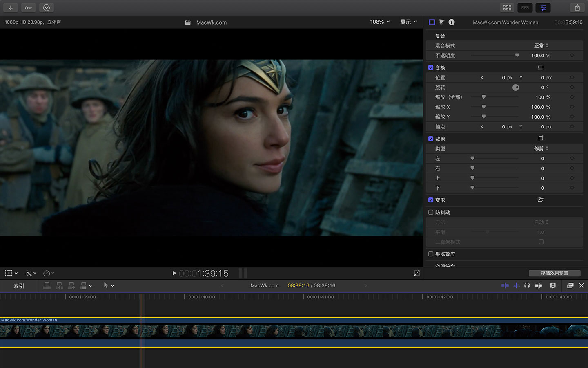Viewport: 588px width, 368px height.
Task: Click the 00:01:41:00 ruler mark
Action: [x=320, y=297]
